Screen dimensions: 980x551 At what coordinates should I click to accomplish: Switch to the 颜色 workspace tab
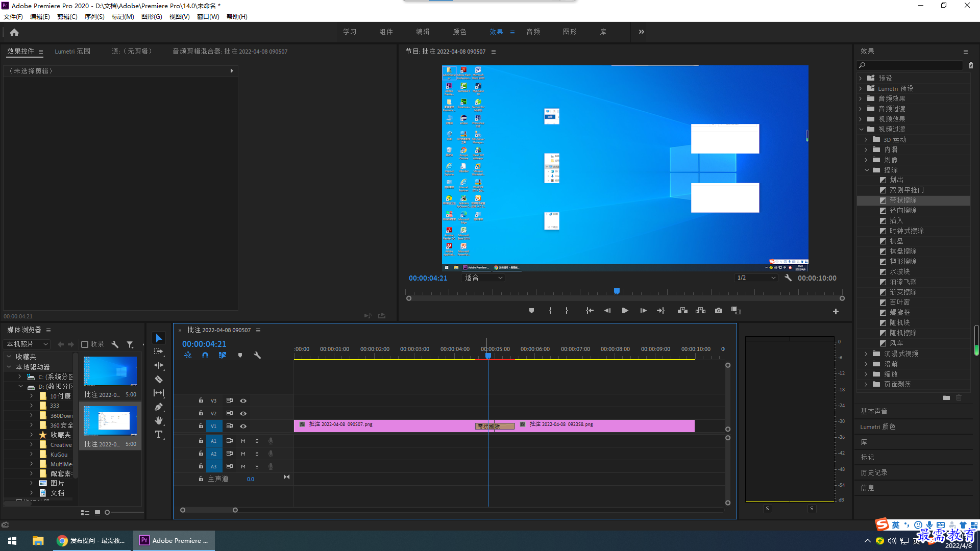pyautogui.click(x=459, y=32)
